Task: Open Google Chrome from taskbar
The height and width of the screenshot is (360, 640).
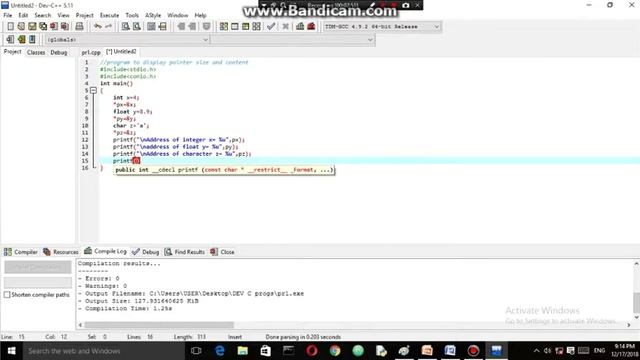Action: [x=335, y=351]
